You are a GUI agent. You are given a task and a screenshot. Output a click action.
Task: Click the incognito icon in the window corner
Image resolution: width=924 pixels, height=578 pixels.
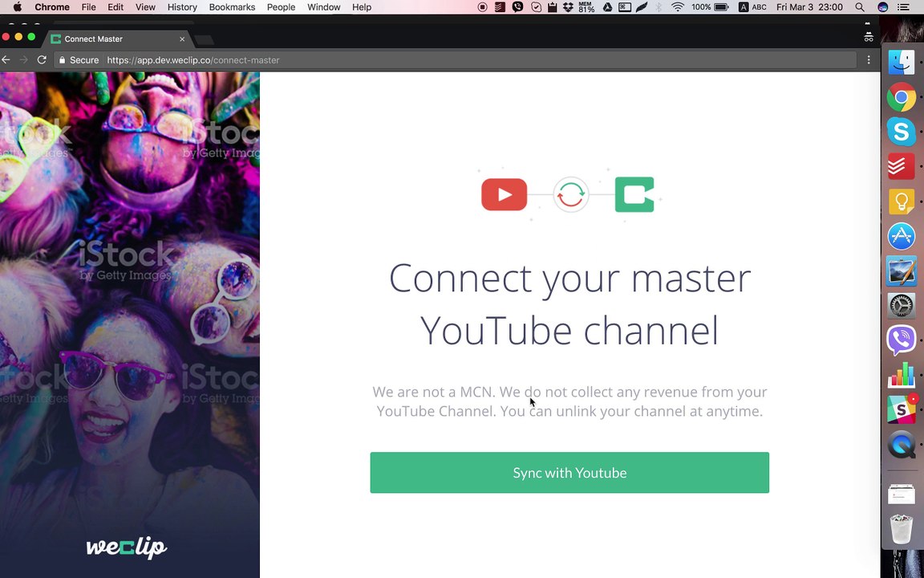[869, 38]
